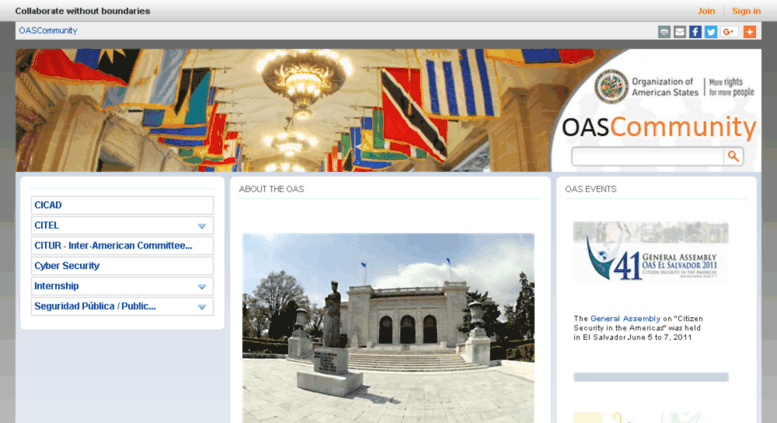Click the OAS seal logo
The image size is (777, 423).
(x=611, y=86)
